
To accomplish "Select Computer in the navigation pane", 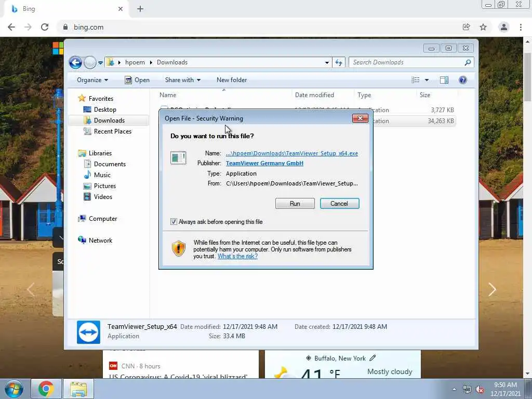I will coord(103,219).
